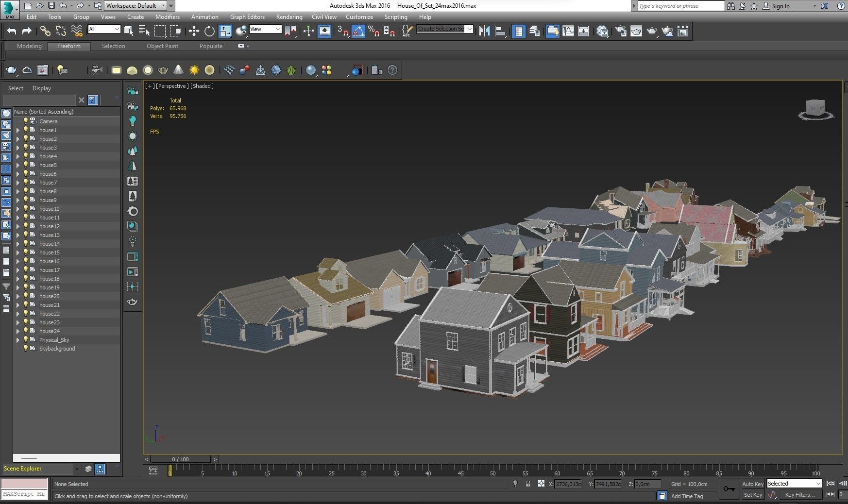Click the Set Key button
This screenshot has width=848, height=504.
(x=752, y=495)
